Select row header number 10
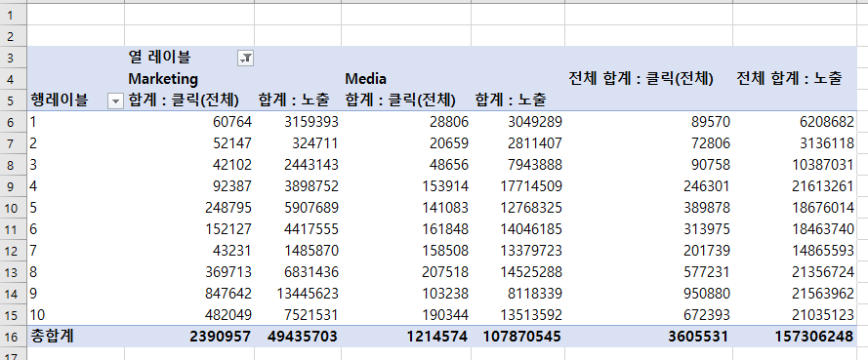Viewport: 868px width, 360px height. [13, 208]
